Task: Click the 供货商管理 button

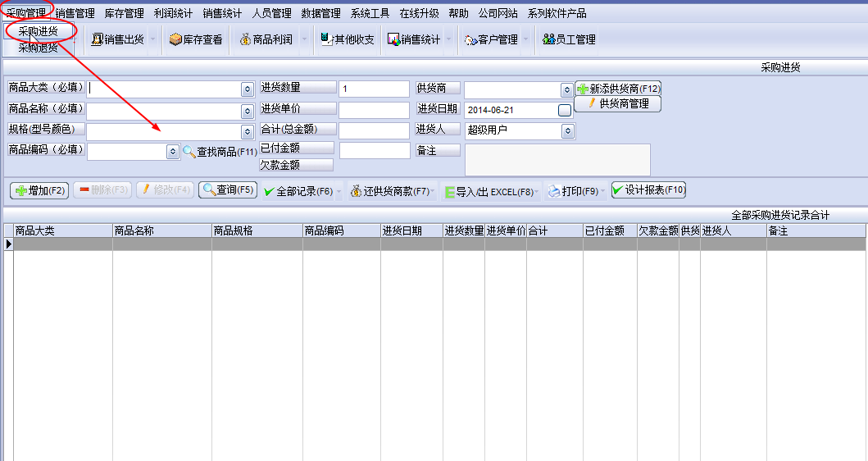Action: pos(617,104)
